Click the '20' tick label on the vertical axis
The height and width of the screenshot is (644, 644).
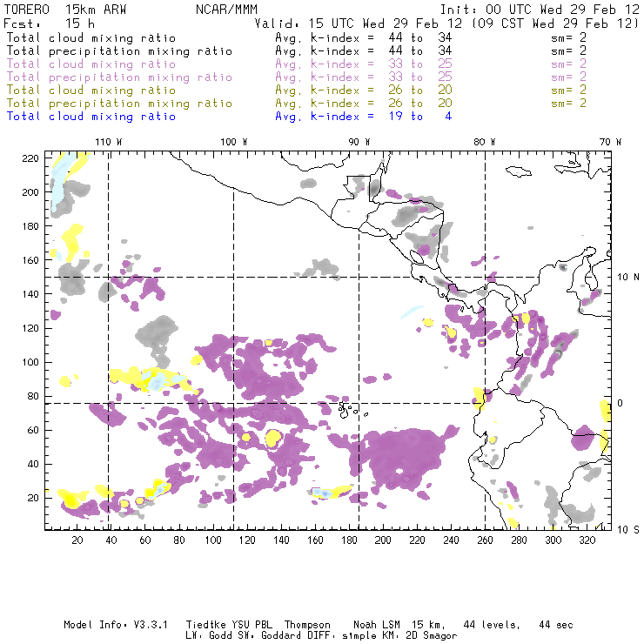click(33, 498)
